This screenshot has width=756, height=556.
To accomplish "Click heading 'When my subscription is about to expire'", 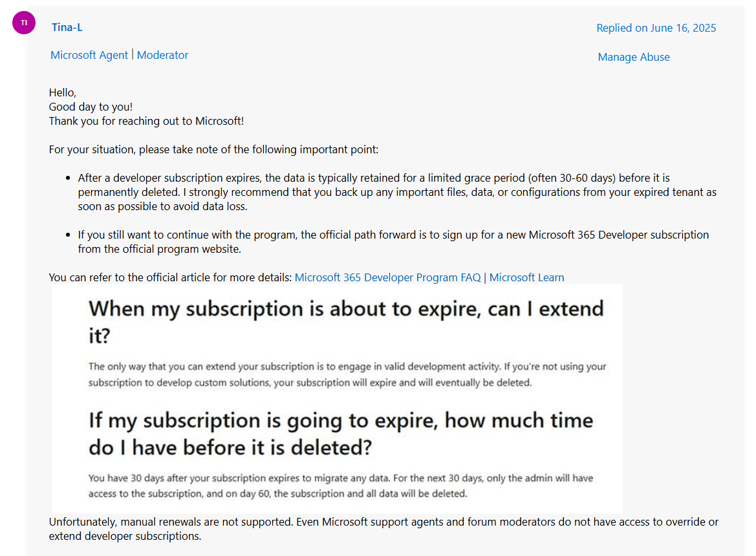I will pos(346,322).
